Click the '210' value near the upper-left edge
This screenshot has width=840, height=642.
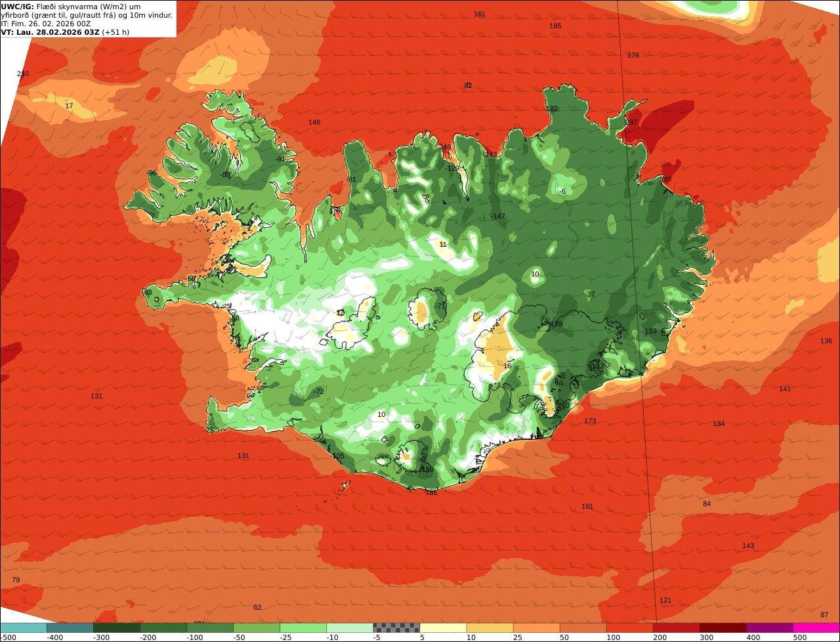pyautogui.click(x=23, y=74)
